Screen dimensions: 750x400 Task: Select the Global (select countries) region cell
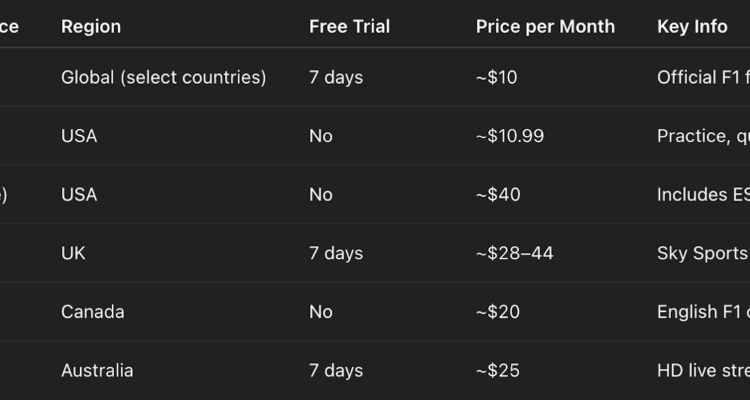pyautogui.click(x=163, y=77)
